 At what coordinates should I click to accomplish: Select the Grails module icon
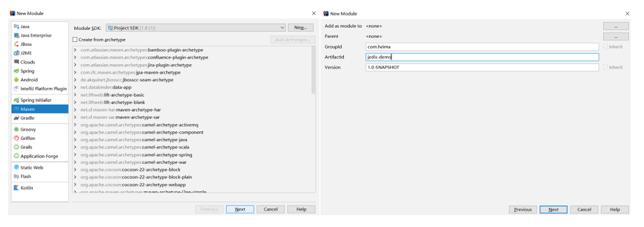click(17, 147)
